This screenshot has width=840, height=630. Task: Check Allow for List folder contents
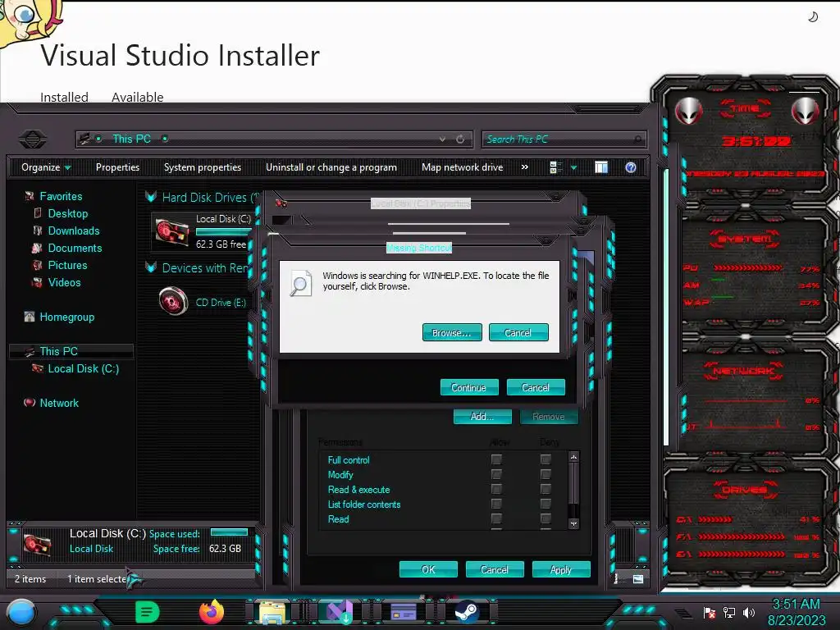[x=496, y=504]
